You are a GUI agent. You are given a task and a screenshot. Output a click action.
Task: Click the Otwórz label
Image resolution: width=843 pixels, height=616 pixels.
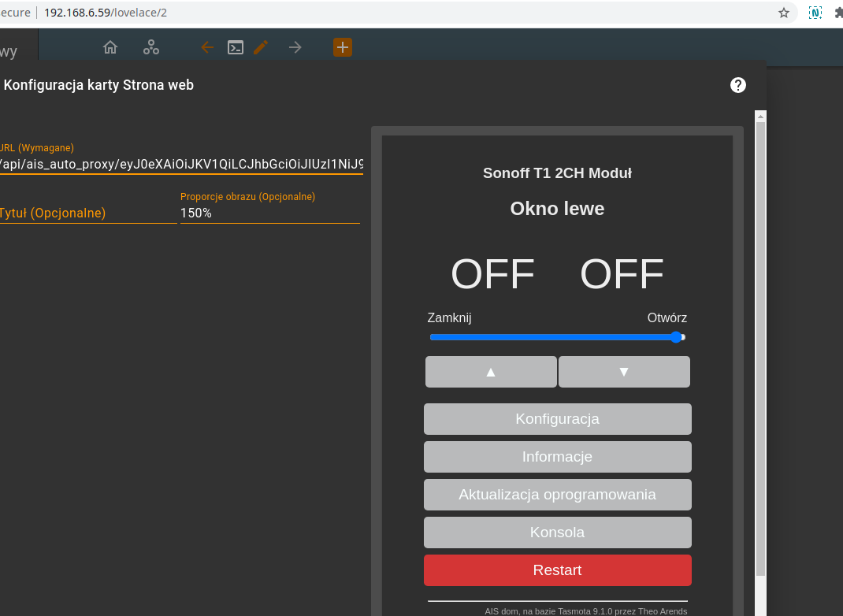pyautogui.click(x=667, y=317)
